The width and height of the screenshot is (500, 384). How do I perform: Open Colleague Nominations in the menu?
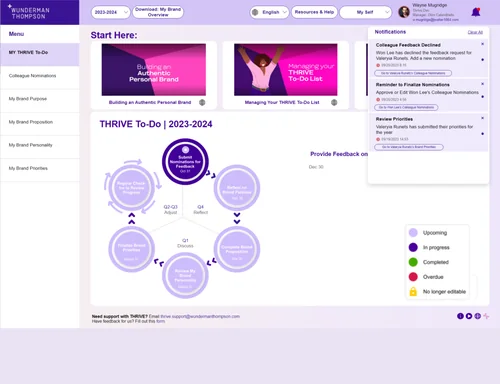coord(40,78)
